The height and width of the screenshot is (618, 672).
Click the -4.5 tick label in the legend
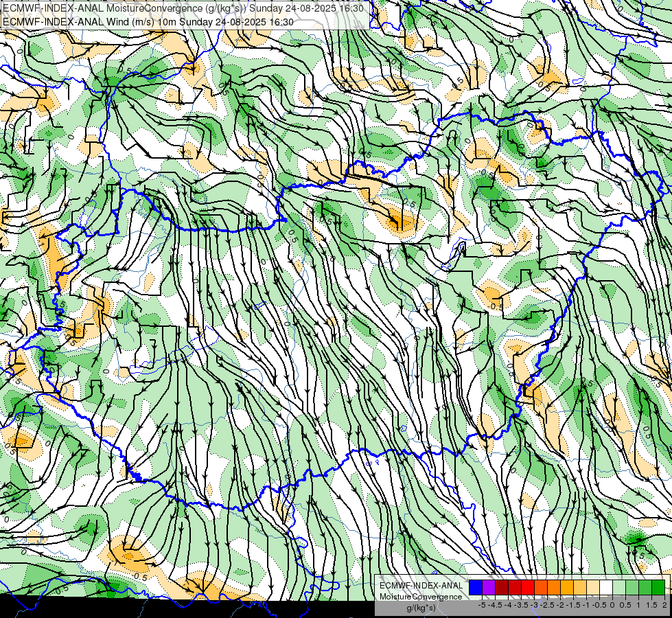tap(495, 605)
